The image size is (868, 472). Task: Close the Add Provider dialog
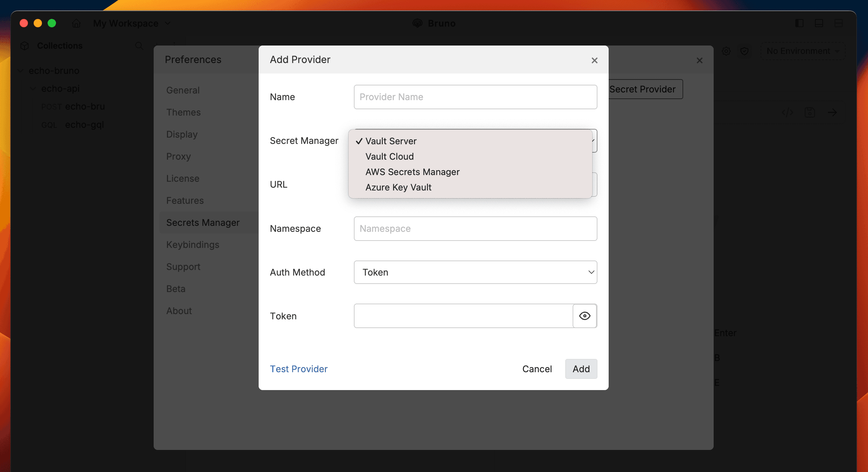pos(594,61)
